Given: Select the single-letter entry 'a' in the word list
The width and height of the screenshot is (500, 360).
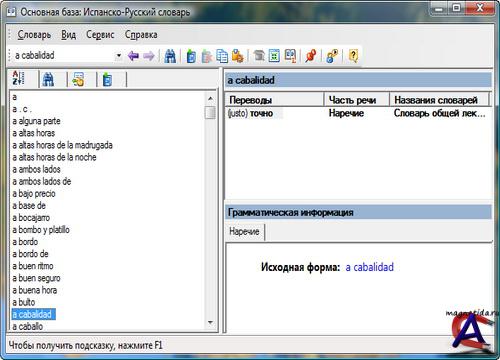Looking at the screenshot, I should tap(14, 97).
